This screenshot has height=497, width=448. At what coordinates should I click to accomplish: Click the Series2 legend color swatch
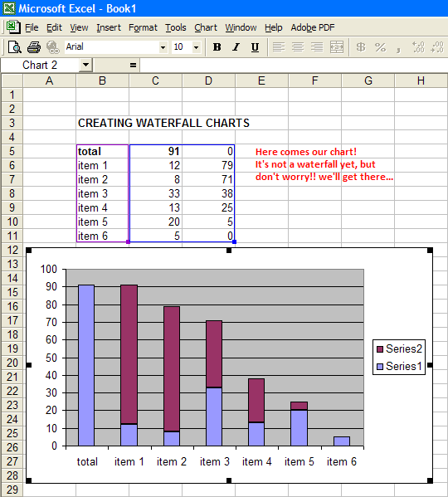click(x=380, y=349)
